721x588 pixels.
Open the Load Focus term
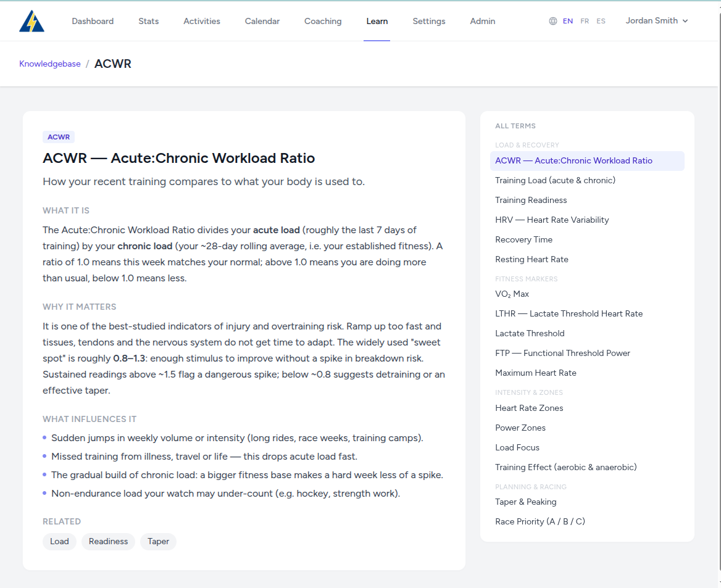tap(587, 448)
